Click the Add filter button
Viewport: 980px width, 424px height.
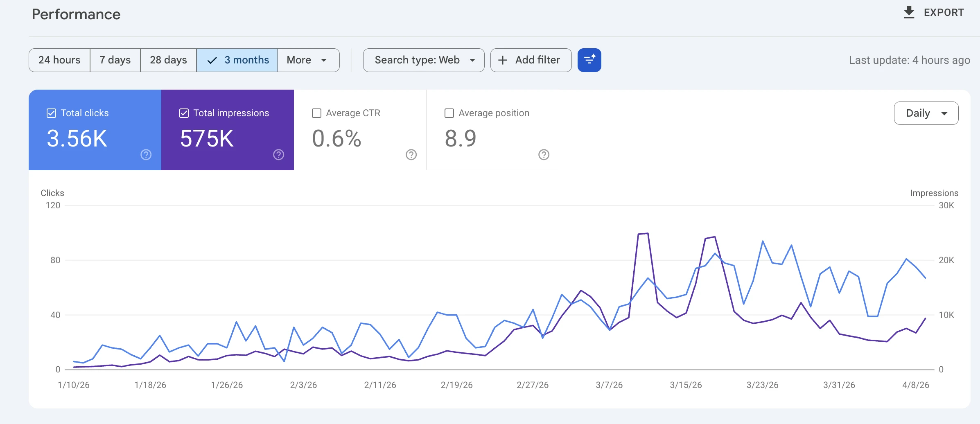click(531, 60)
